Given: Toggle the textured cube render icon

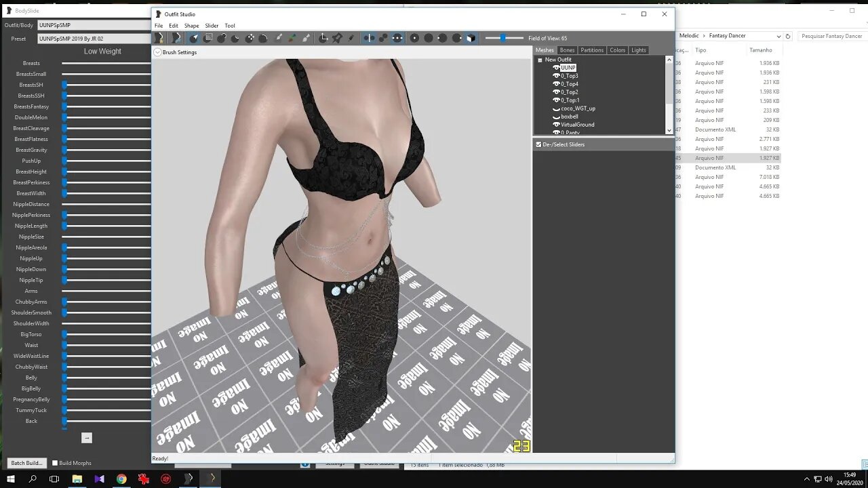Looking at the screenshot, I should click(x=471, y=38).
